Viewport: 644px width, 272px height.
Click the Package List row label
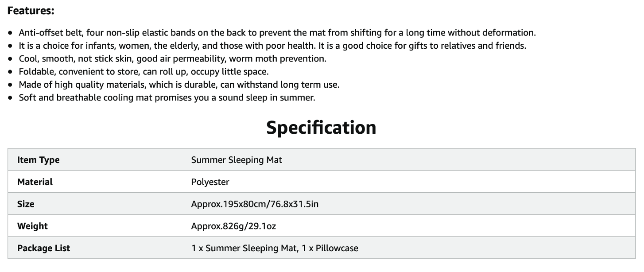pos(43,248)
